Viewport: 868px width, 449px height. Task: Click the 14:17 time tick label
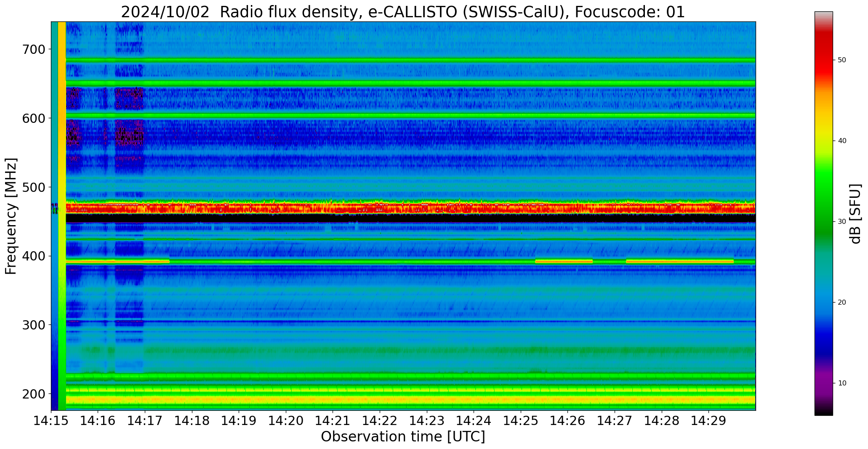[145, 421]
